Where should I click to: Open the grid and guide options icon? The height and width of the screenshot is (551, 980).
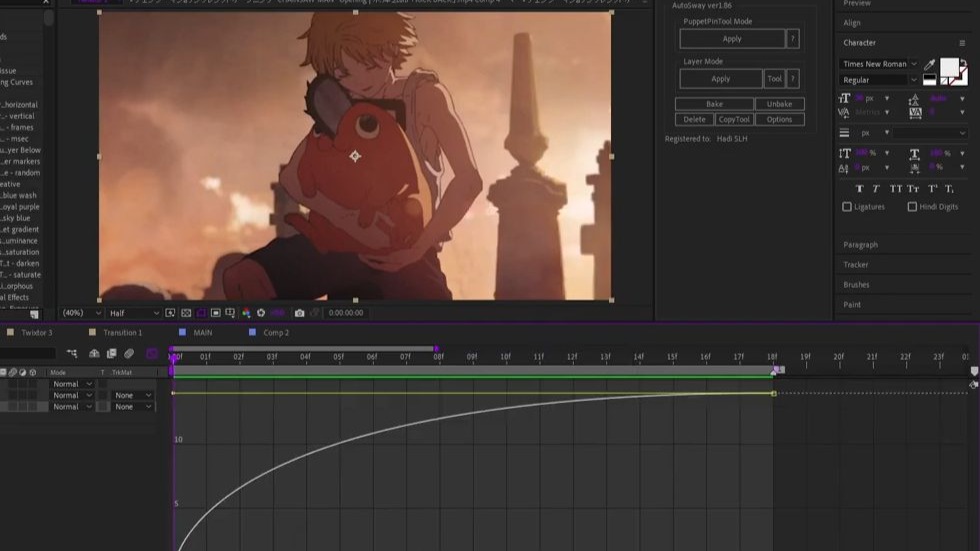[x=230, y=313]
